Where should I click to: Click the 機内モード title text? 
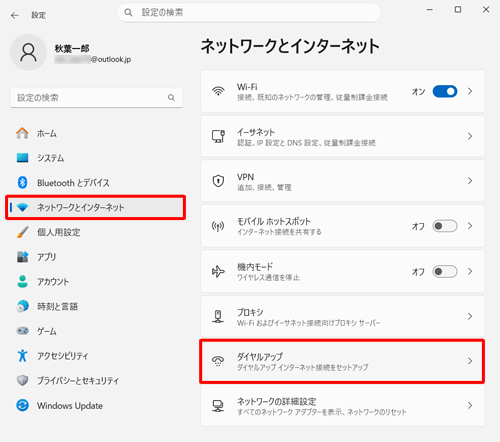click(255, 267)
